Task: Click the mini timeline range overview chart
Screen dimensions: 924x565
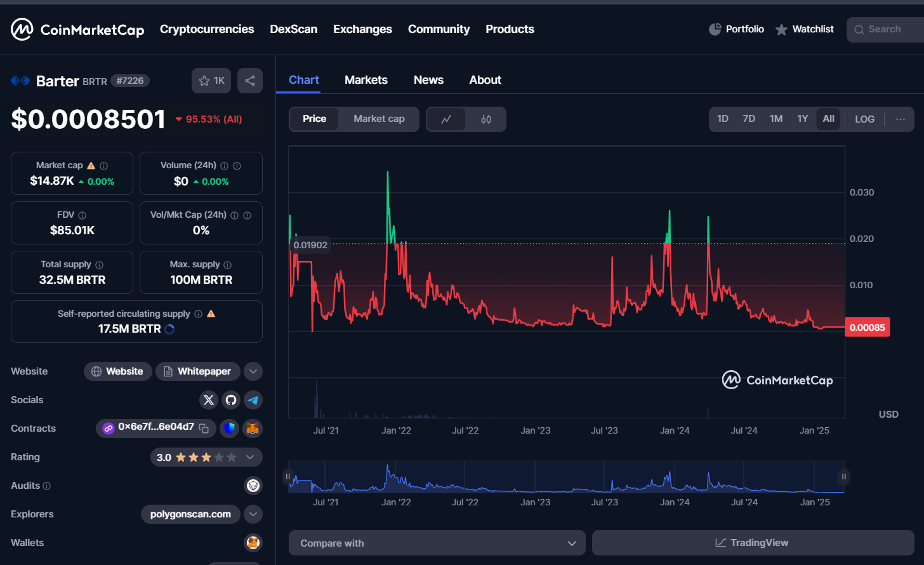Action: (566, 477)
